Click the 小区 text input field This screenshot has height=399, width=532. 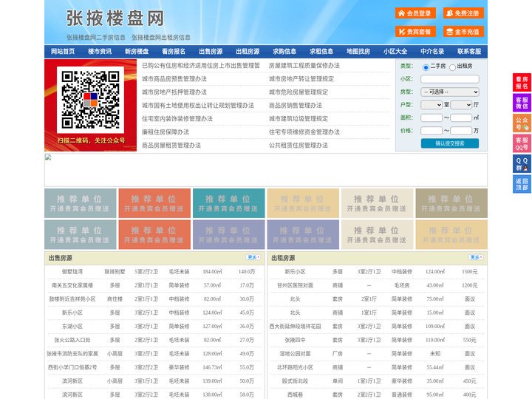click(450, 79)
